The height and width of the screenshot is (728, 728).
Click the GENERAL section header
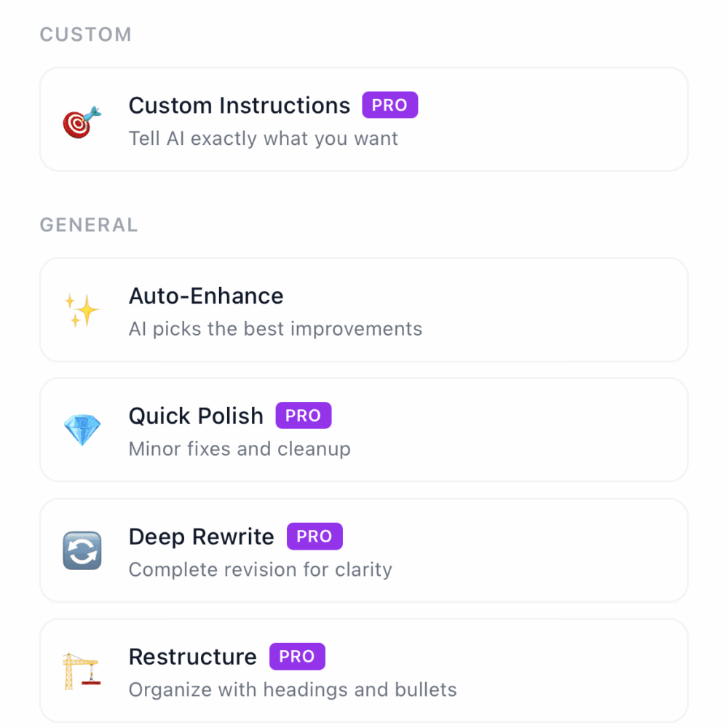click(89, 225)
